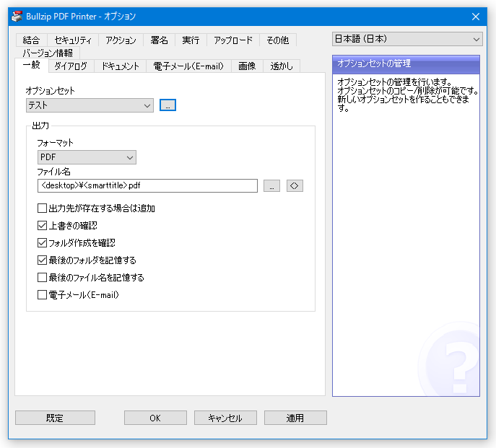Confirm with the OK button

155,418
